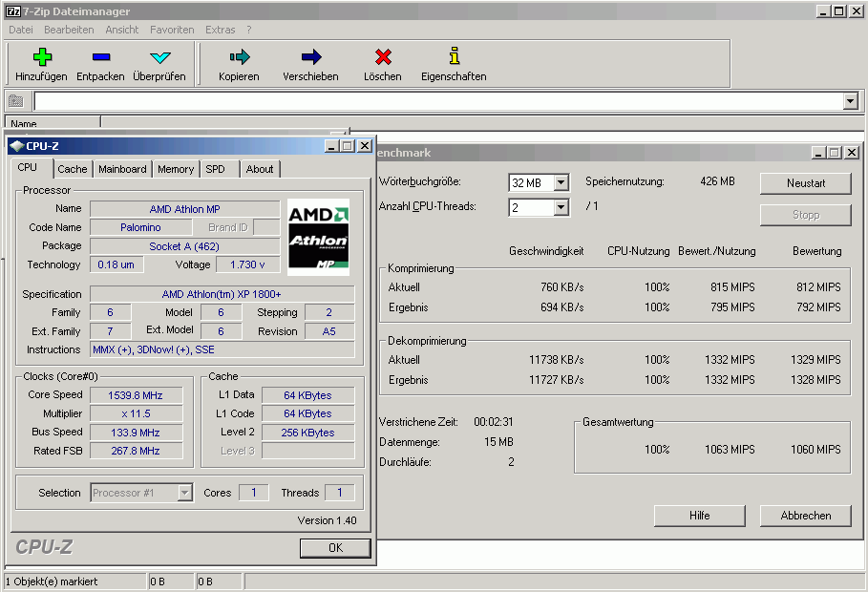
Task: Click the L1 Data value 64 KBytes
Action: 307,395
